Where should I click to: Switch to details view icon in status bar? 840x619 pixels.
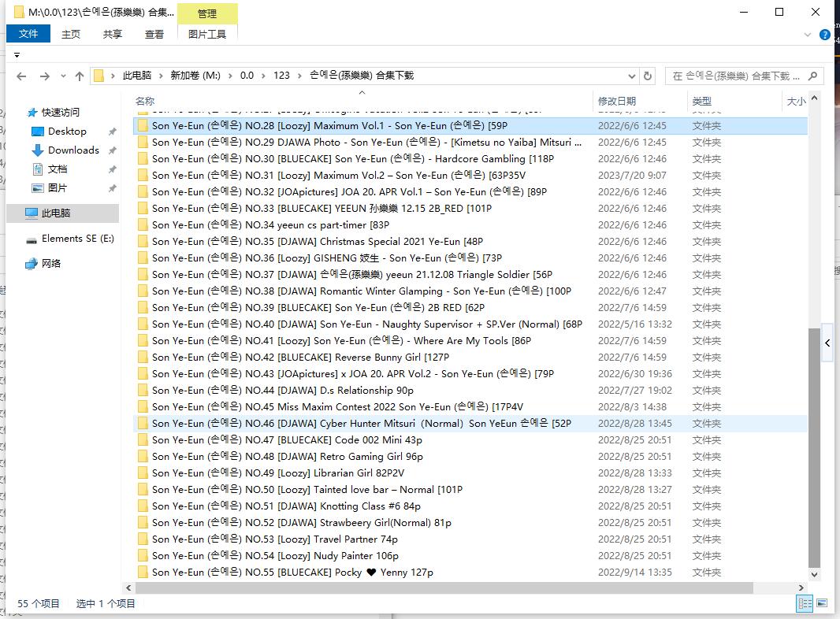pyautogui.click(x=805, y=603)
